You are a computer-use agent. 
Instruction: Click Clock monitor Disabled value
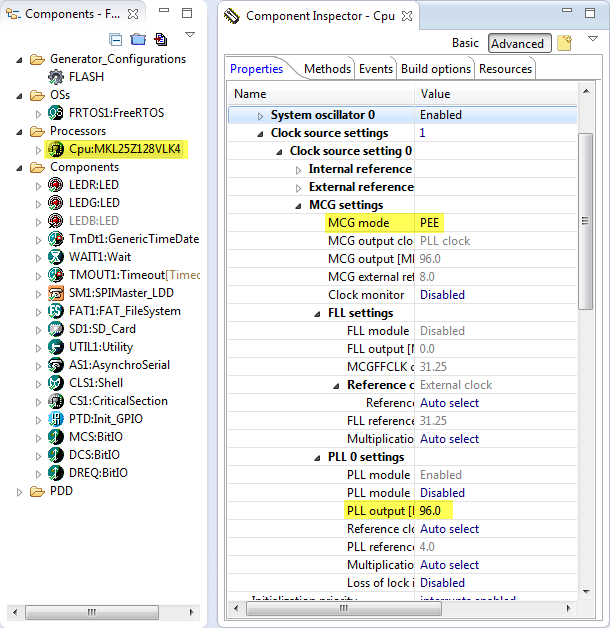point(442,295)
